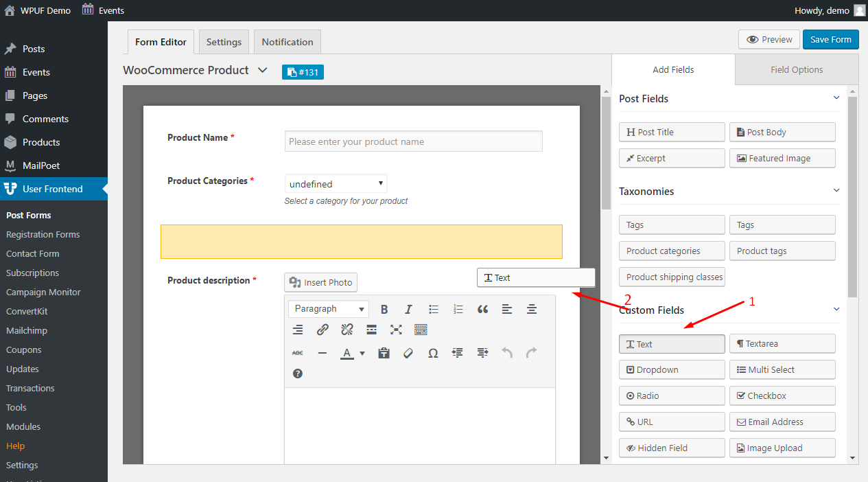Open the Notification tab
This screenshot has height=482, width=868.
tap(288, 42)
